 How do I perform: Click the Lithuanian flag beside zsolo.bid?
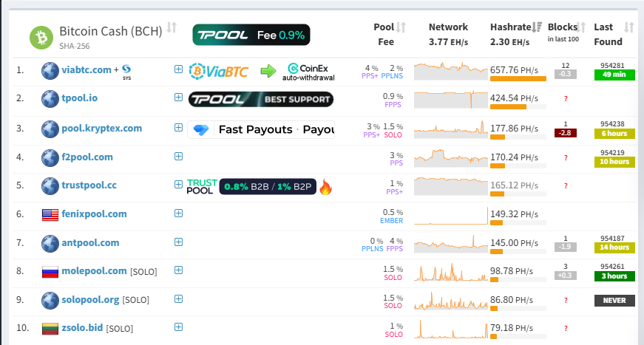pyautogui.click(x=50, y=329)
